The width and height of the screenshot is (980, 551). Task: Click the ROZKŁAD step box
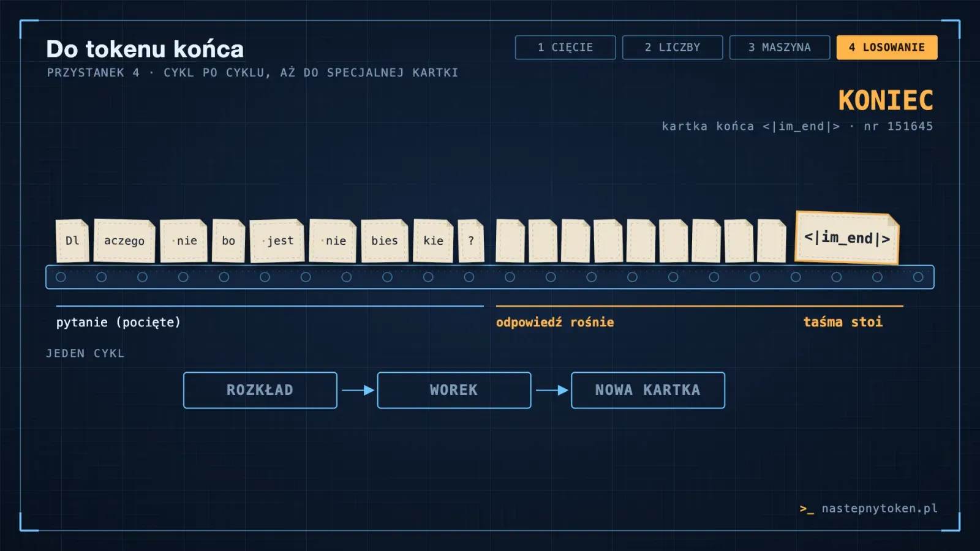click(x=260, y=390)
